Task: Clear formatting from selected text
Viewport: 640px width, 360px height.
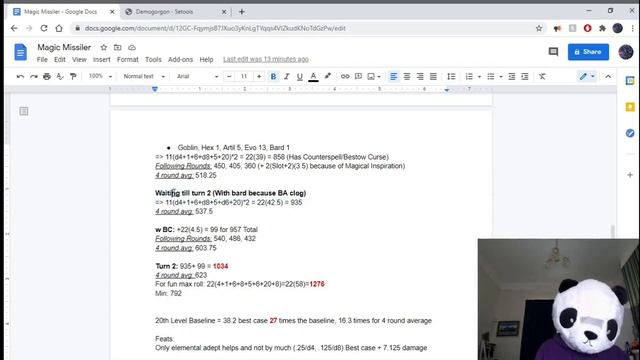Action: (542, 76)
